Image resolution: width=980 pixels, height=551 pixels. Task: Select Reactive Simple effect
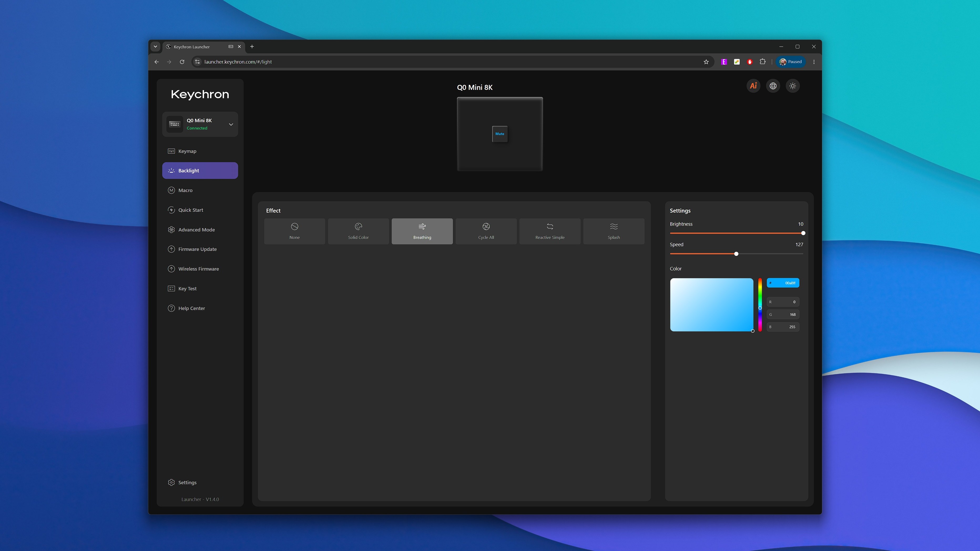click(550, 231)
